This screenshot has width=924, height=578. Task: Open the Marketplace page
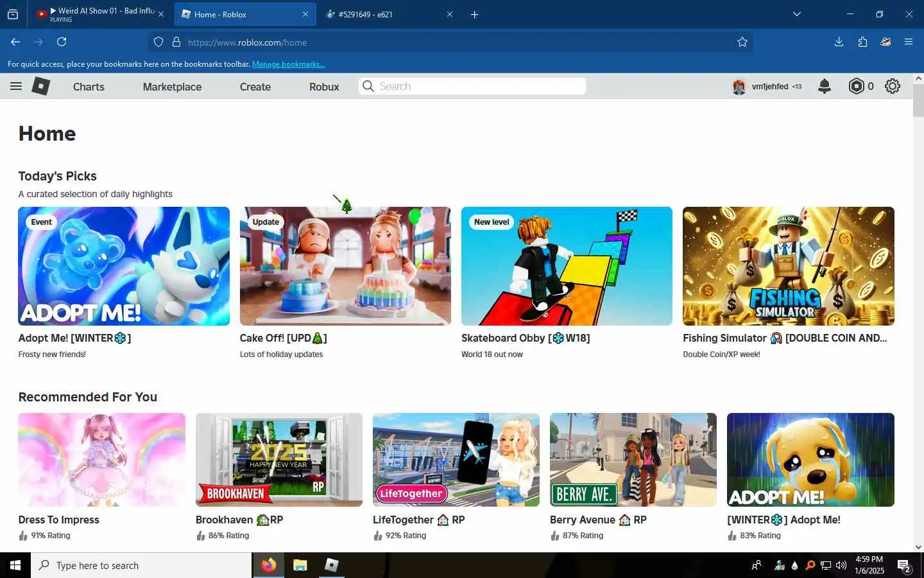(172, 87)
